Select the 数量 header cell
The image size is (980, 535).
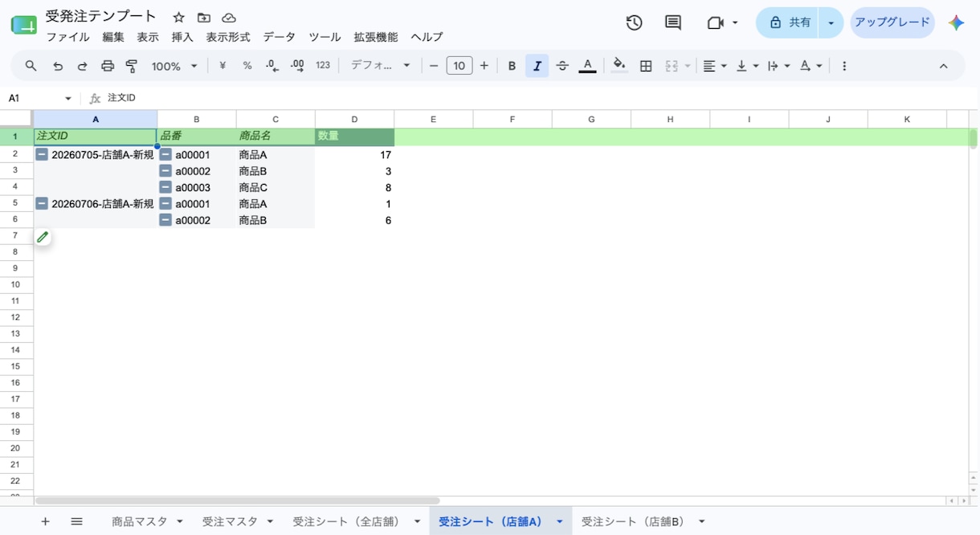355,137
